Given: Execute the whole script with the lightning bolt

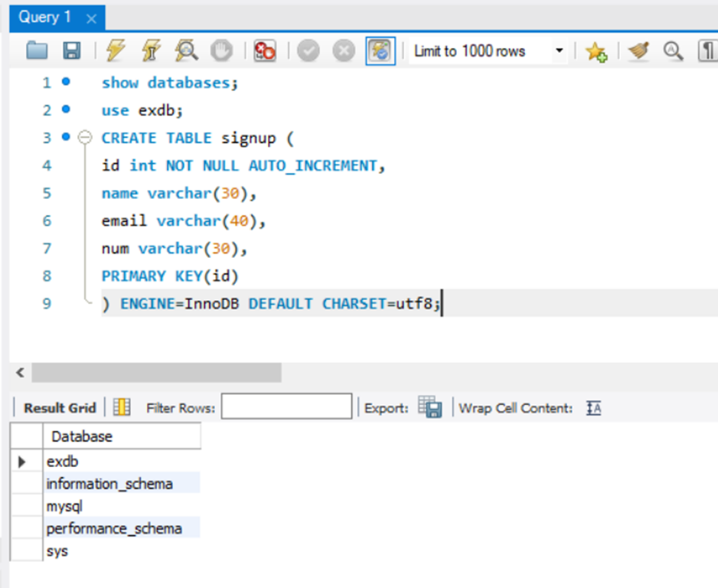Looking at the screenshot, I should click(116, 51).
